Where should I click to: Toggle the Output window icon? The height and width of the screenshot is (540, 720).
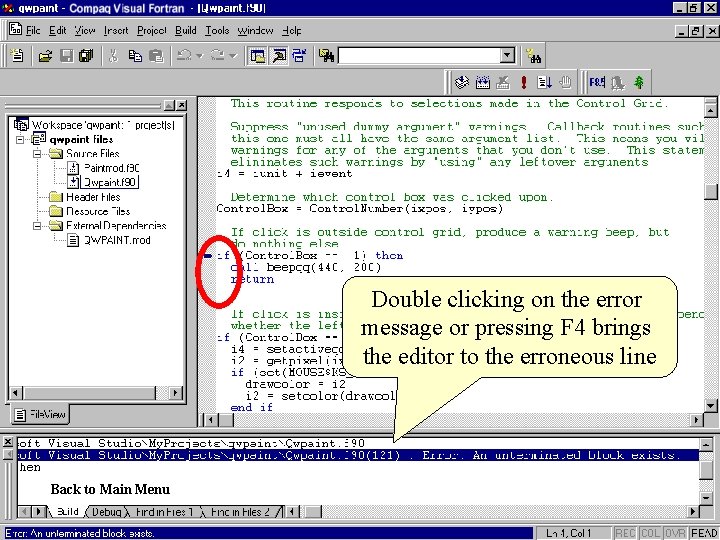(279, 56)
